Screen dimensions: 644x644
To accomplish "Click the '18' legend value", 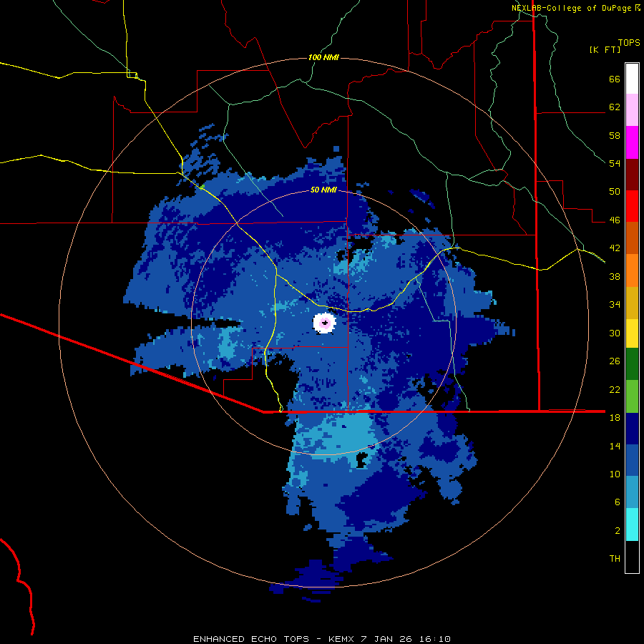I will [x=615, y=418].
